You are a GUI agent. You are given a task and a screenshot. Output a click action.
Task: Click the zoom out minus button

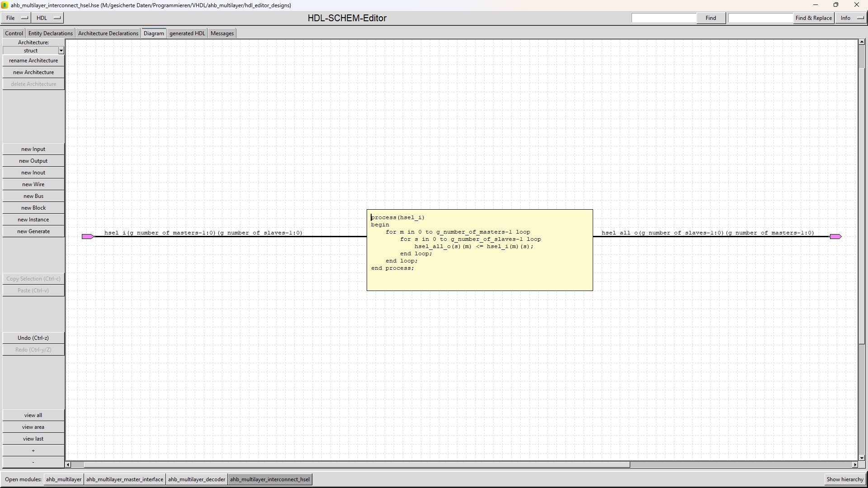(x=33, y=462)
